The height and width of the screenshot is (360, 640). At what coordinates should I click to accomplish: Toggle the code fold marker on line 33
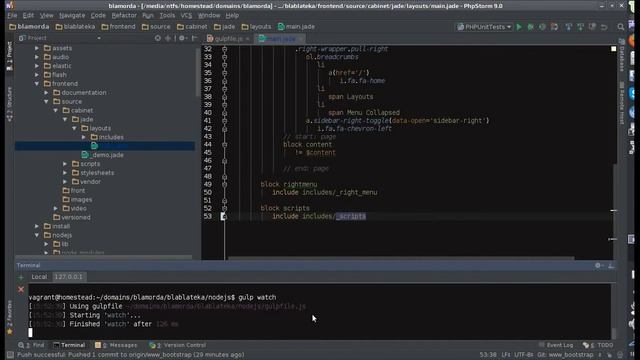pos(224,57)
